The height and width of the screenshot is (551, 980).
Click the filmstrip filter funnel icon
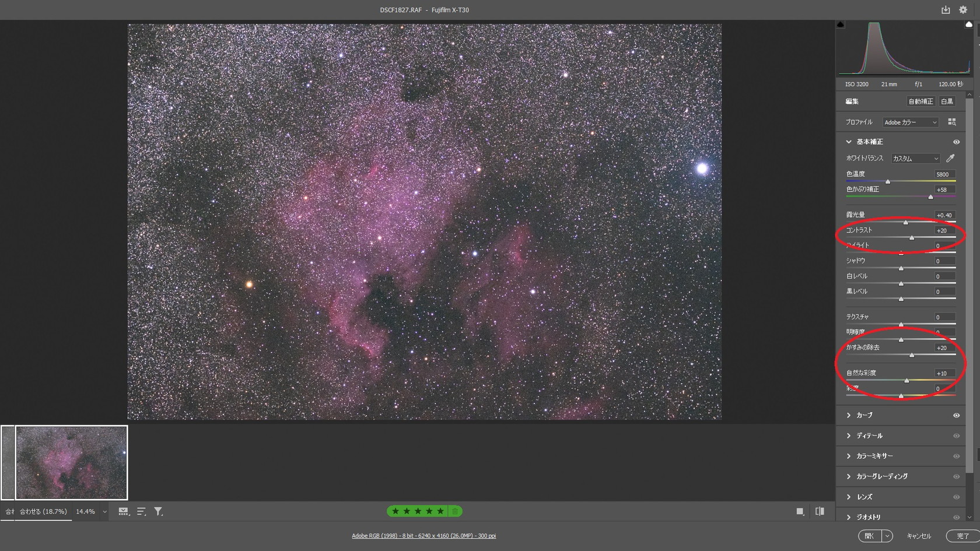click(158, 511)
